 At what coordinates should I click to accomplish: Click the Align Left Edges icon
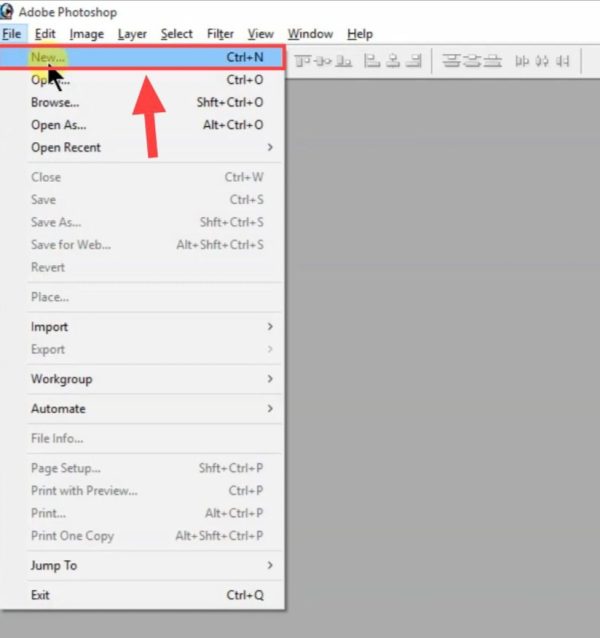(x=372, y=61)
